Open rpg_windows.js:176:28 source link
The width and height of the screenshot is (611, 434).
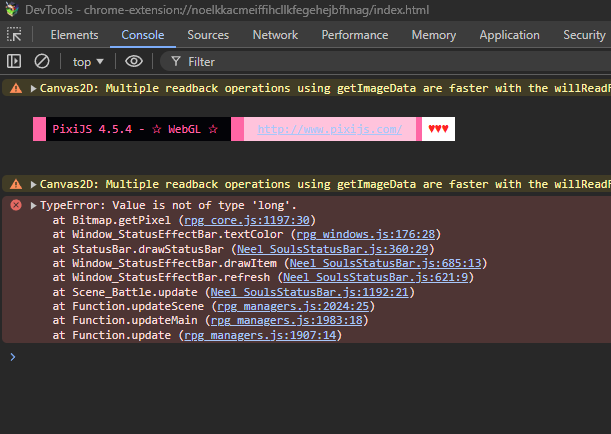366,234
